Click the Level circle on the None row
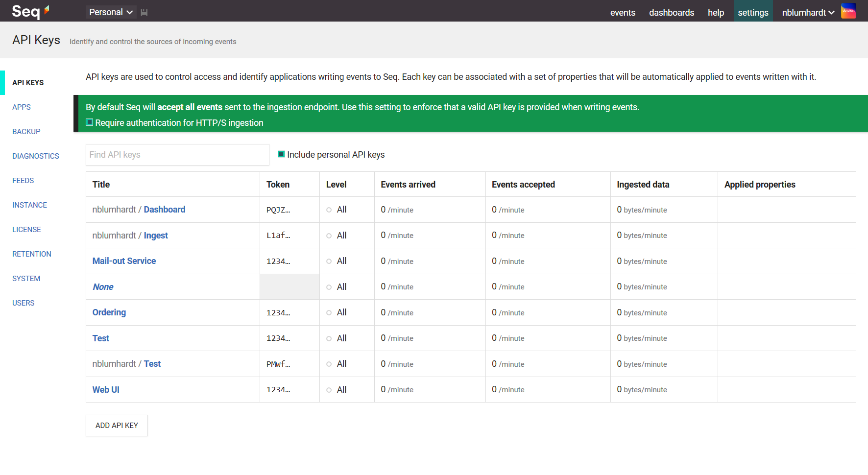This screenshot has width=868, height=475. [x=329, y=287]
